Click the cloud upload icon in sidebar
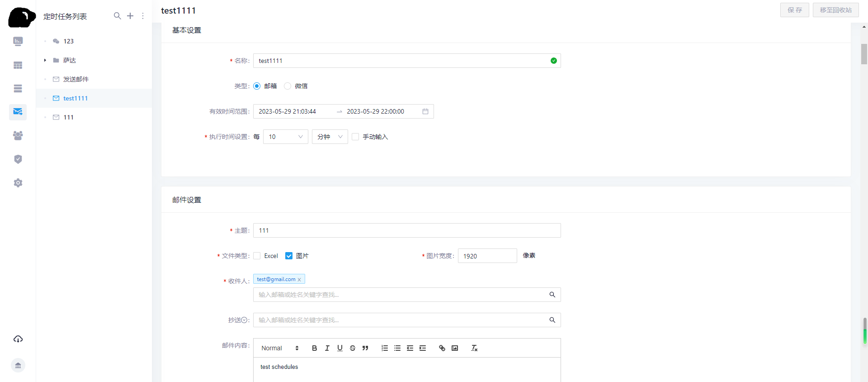Image resolution: width=868 pixels, height=382 pixels. point(18,339)
